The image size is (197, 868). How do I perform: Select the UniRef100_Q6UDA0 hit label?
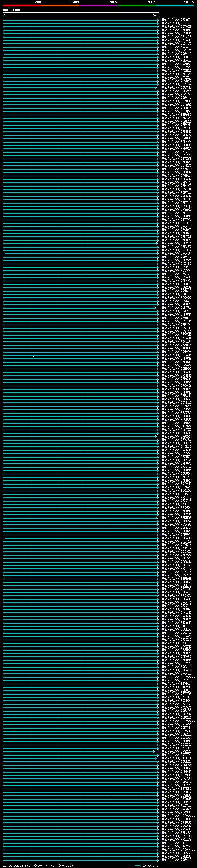(x=177, y=382)
